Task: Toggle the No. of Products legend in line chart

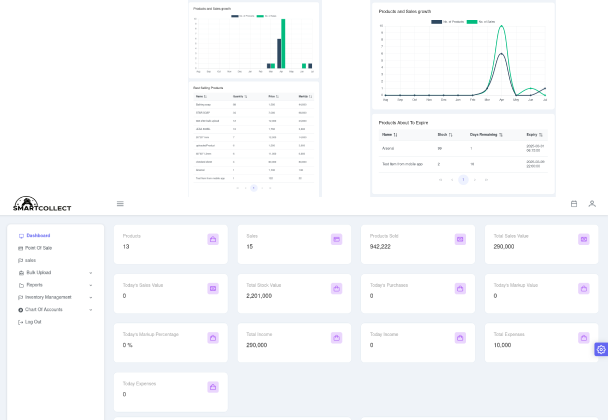Action: pyautogui.click(x=447, y=20)
